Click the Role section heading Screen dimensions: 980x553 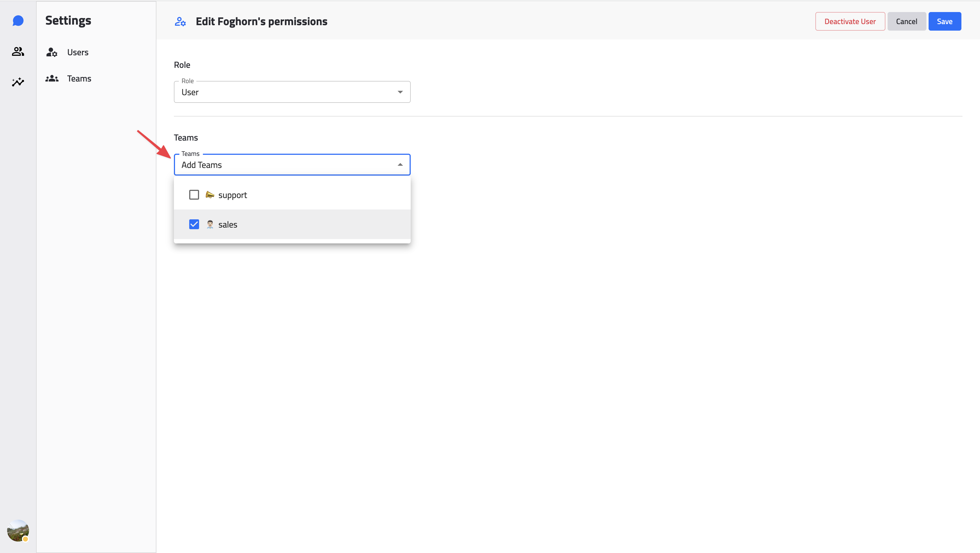pos(182,65)
